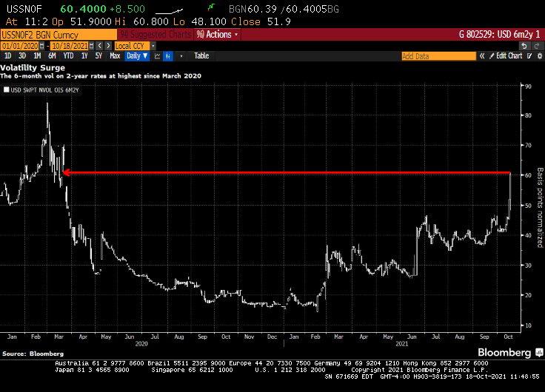Switch to the Table view
This screenshot has height=392, width=545.
(201, 55)
